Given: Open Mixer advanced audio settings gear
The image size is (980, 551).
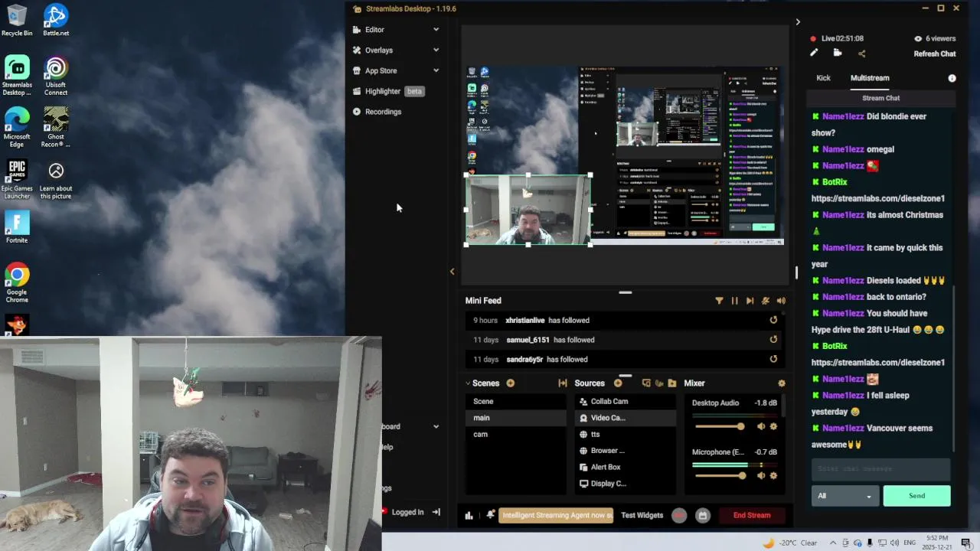Looking at the screenshot, I should 781,383.
